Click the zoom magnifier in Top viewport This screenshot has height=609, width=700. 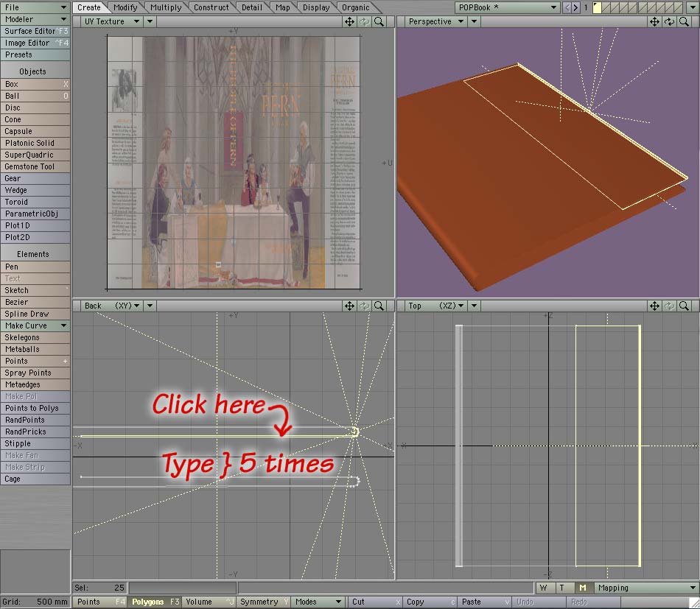tap(684, 306)
